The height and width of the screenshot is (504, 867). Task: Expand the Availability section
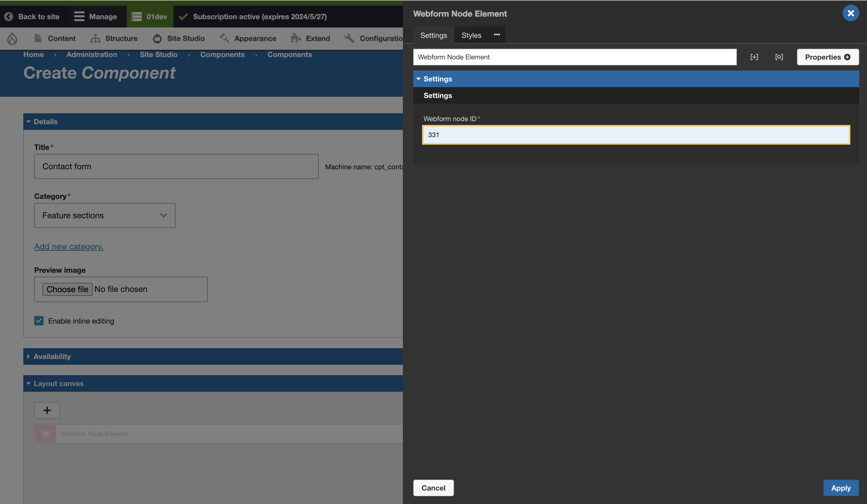(x=213, y=356)
